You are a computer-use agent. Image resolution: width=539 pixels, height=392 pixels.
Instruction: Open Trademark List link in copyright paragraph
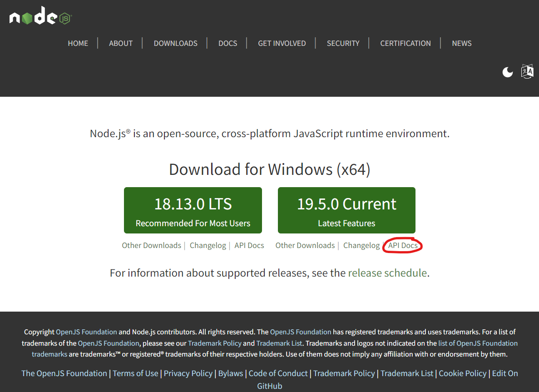tap(279, 343)
